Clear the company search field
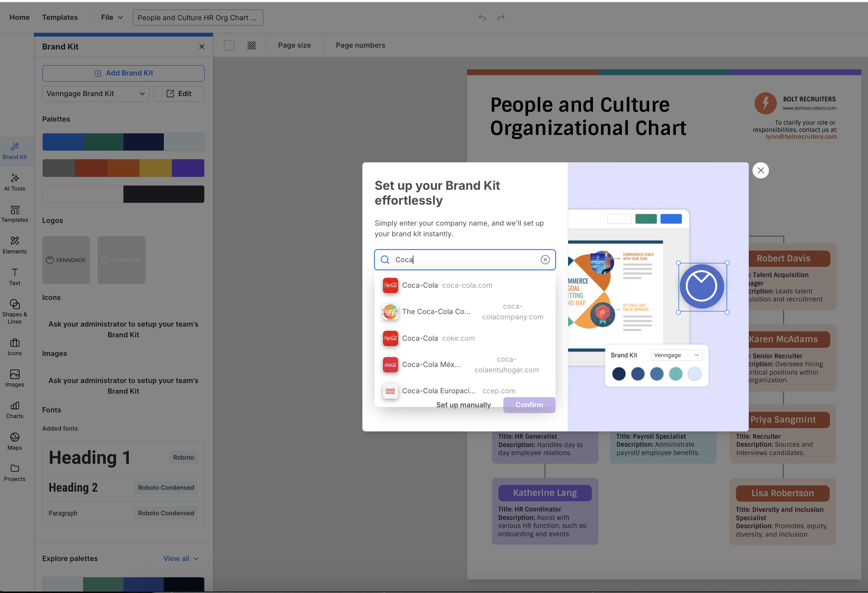Viewport: 868px width, 593px height. [545, 260]
